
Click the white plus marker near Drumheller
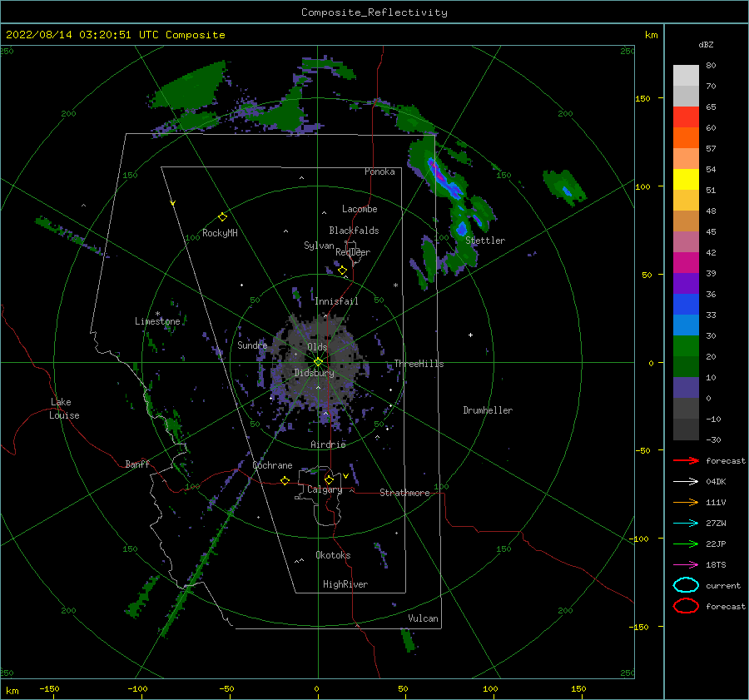(470, 335)
